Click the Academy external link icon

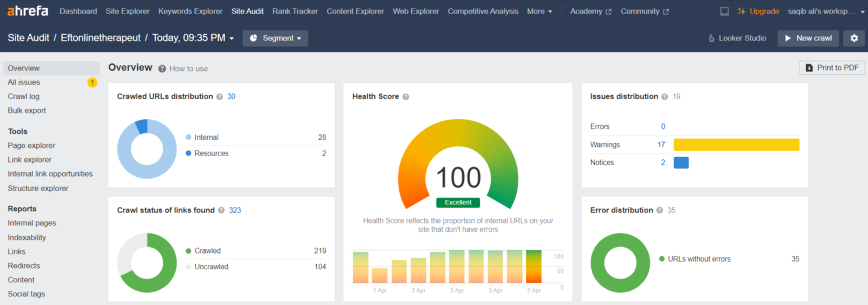click(609, 11)
